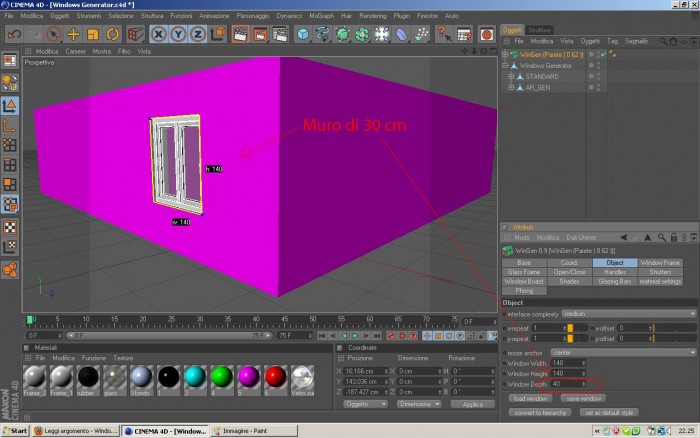700x438 pixels.
Task: Select the red material 6 swatch
Action: point(275,377)
